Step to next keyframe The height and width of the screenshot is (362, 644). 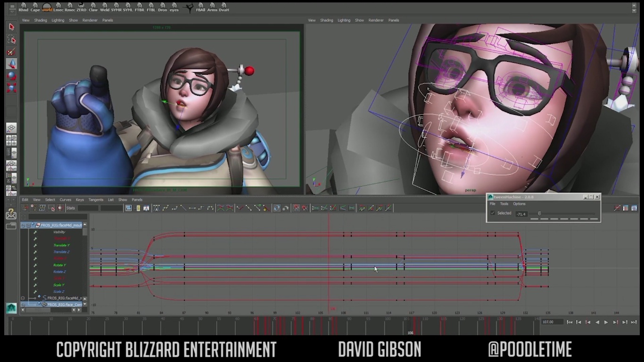coord(615,322)
